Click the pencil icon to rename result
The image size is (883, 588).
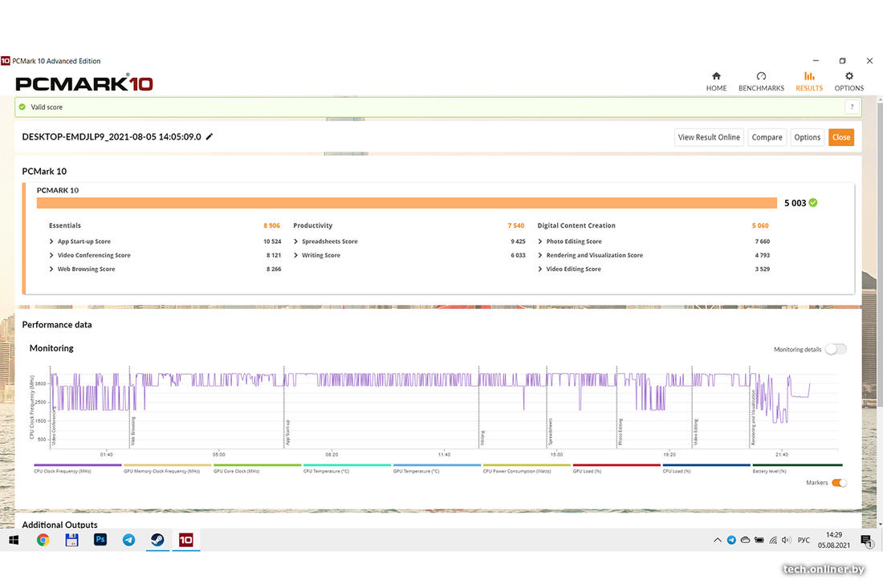[210, 137]
